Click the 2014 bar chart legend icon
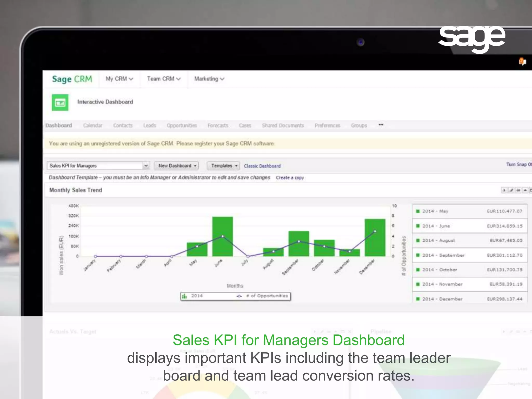532x399 pixels. click(x=184, y=296)
